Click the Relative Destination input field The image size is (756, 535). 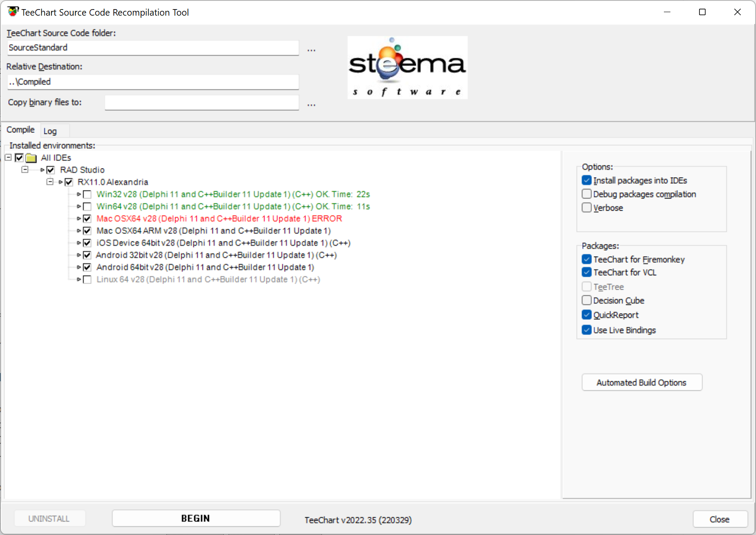[x=153, y=82]
